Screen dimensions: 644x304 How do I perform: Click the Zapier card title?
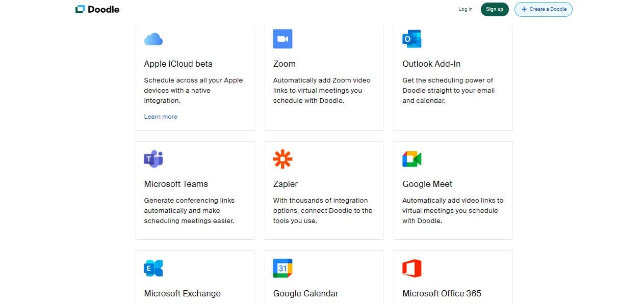click(285, 184)
